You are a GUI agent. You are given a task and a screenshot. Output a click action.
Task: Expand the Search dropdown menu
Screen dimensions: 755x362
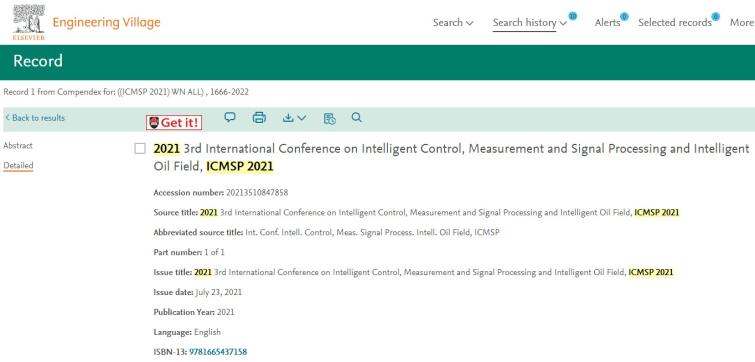tap(453, 23)
